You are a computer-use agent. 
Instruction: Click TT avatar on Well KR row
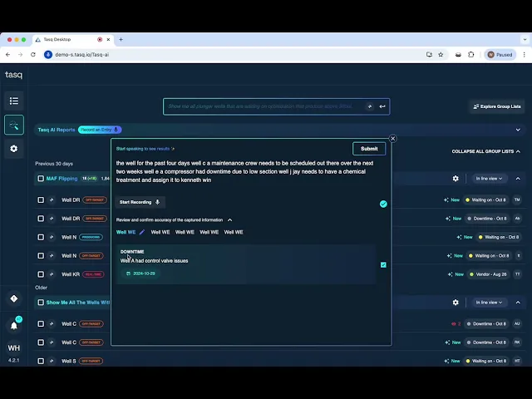(517, 274)
